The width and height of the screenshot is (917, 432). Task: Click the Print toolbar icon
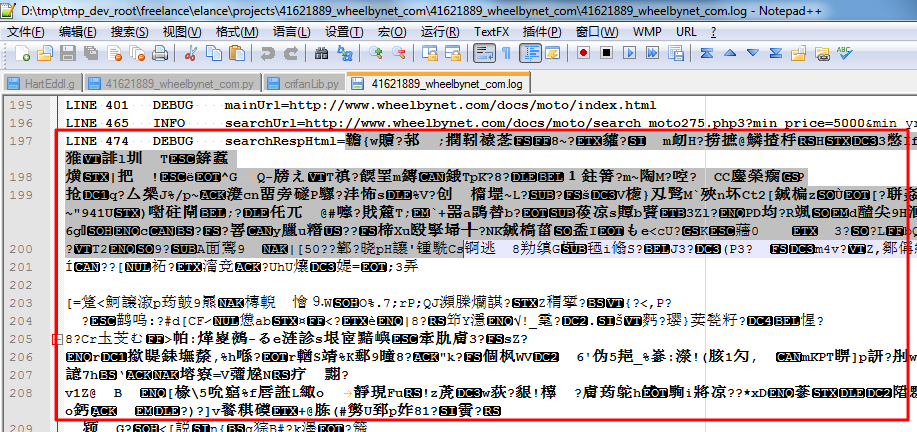(160, 53)
